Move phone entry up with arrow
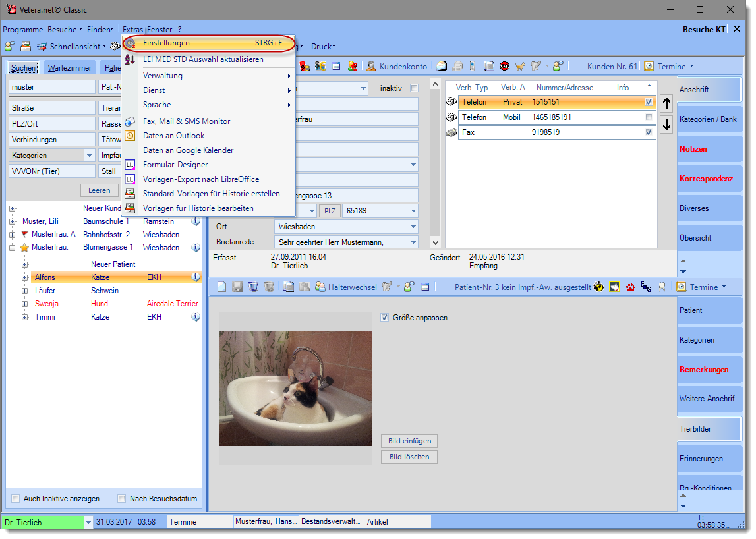This screenshot has width=756, height=539. 666,103
